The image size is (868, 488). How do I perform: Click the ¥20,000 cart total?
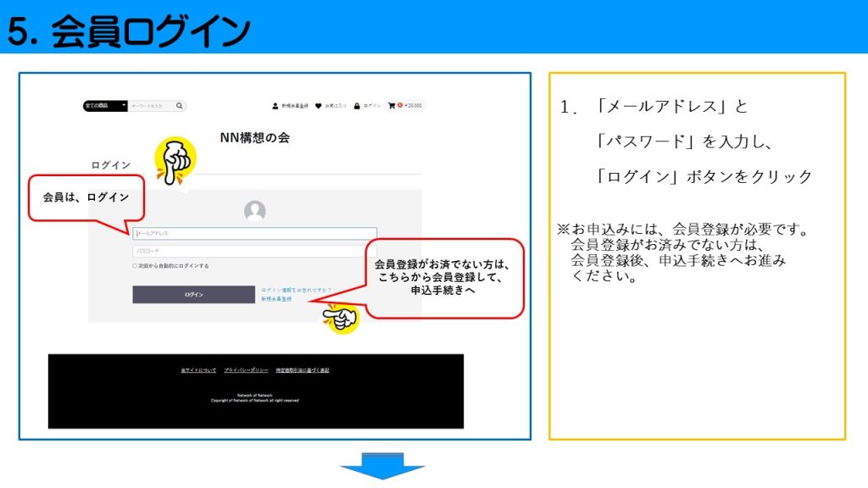pyautogui.click(x=413, y=106)
